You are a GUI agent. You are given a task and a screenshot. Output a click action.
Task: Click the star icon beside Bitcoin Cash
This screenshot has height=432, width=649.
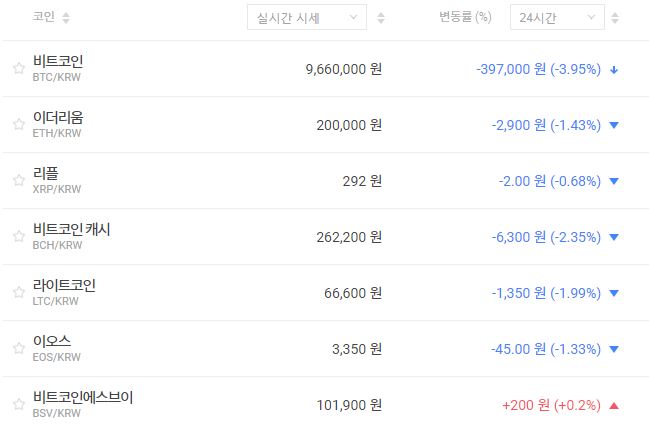[18, 237]
